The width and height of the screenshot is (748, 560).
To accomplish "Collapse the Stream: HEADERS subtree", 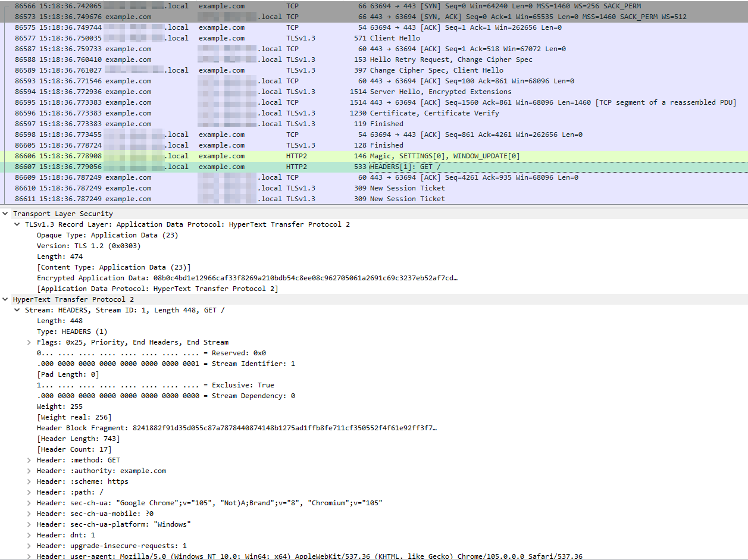I will click(17, 309).
